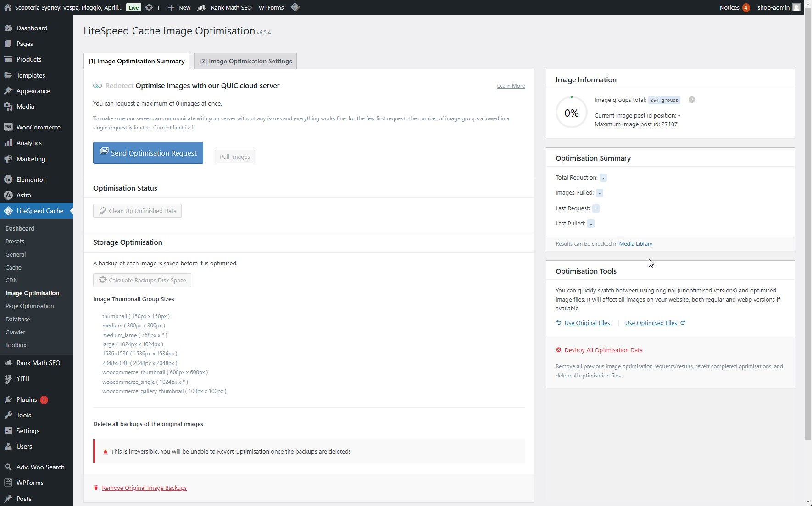
Task: Open the Cache submenu item
Action: point(13,267)
